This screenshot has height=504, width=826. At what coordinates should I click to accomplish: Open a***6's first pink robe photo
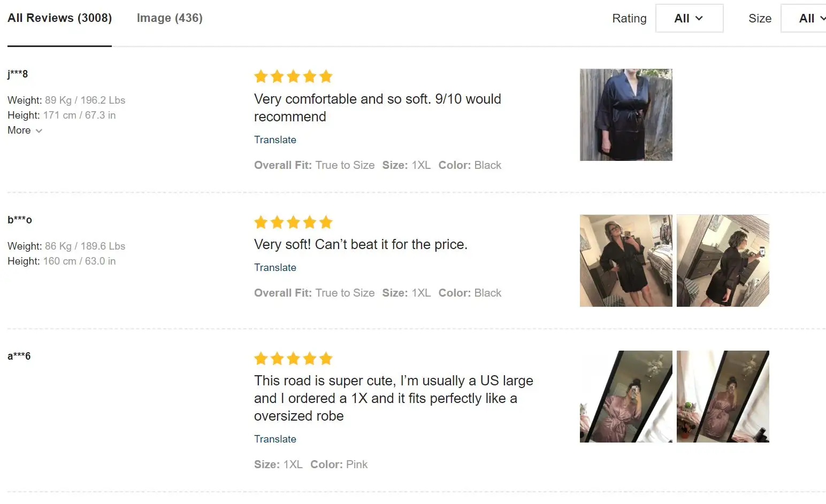tap(626, 397)
